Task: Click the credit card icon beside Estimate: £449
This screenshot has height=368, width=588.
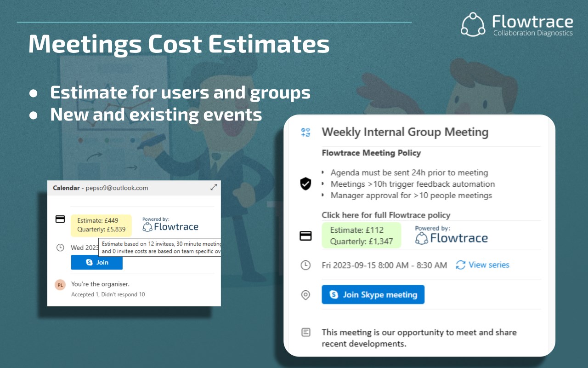Action: coord(60,219)
